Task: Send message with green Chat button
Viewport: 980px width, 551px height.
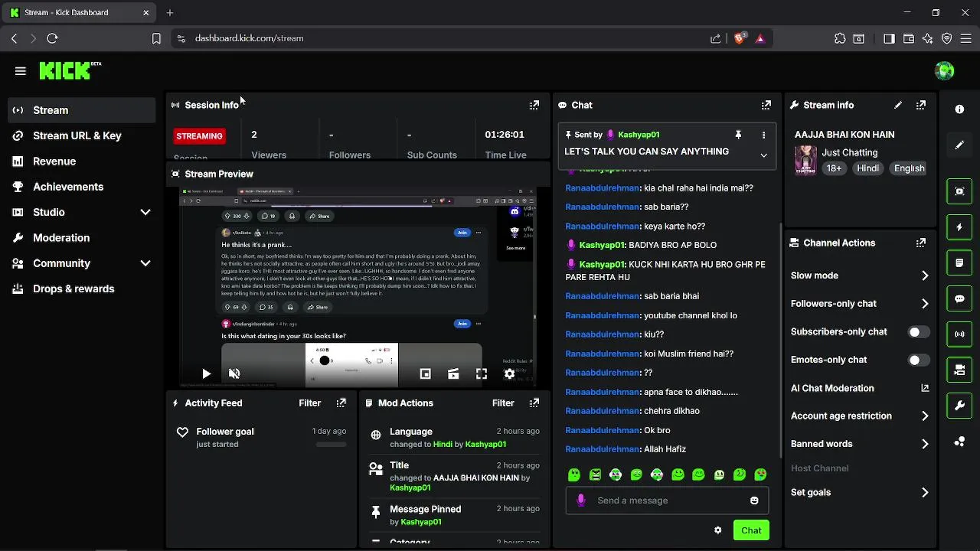Action: pos(751,530)
